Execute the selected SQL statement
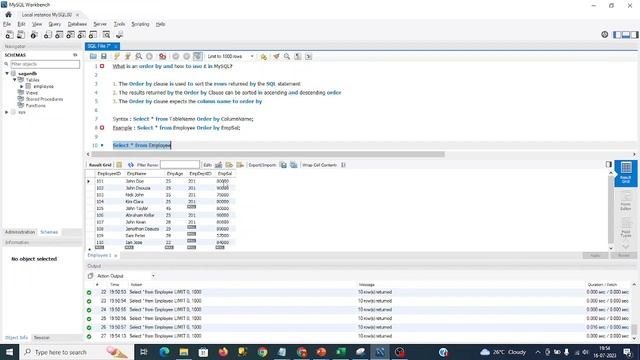The height and width of the screenshot is (360, 640). point(117,56)
